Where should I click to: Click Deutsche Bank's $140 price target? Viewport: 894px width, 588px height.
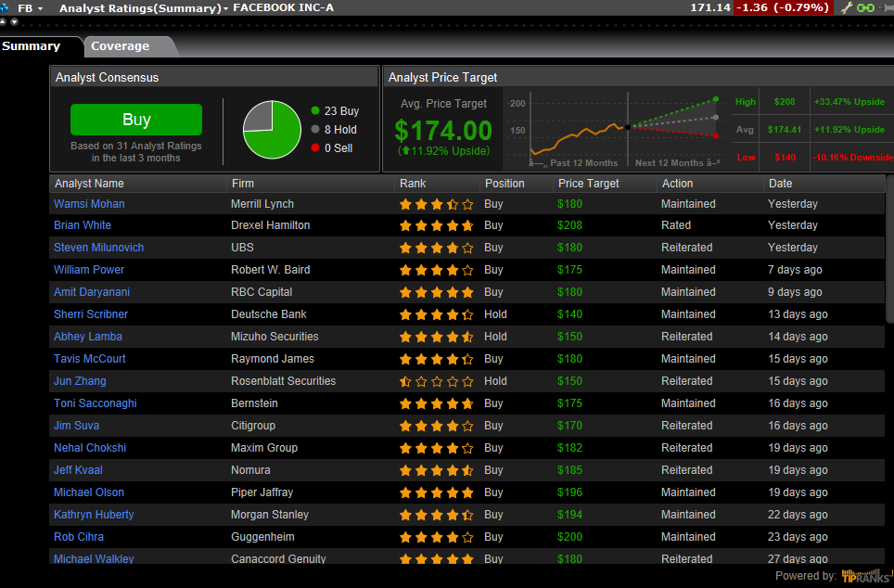(x=569, y=313)
